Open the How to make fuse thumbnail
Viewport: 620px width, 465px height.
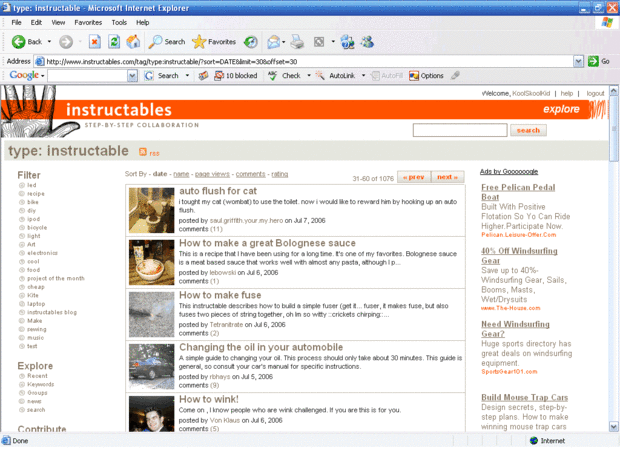[x=151, y=314]
